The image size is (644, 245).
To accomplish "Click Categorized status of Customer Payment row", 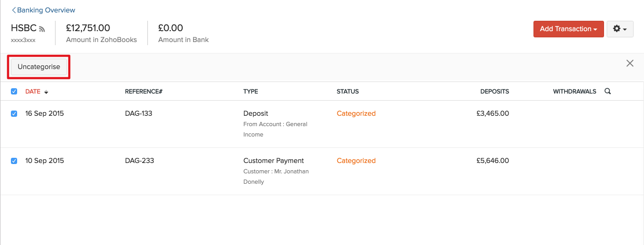I will click(356, 160).
